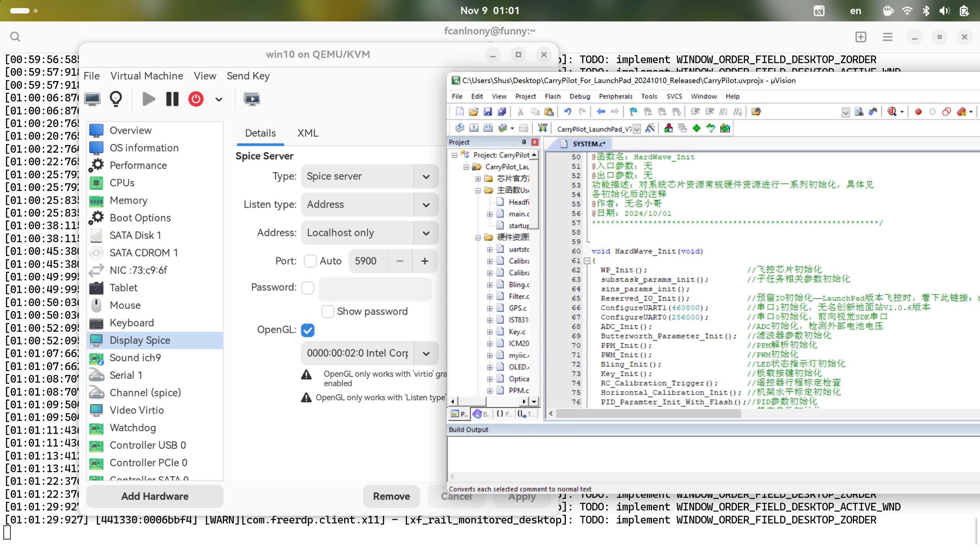Screen dimensions: 980x551
Task: Click the open file folder icon in µVision
Action: tap(474, 112)
